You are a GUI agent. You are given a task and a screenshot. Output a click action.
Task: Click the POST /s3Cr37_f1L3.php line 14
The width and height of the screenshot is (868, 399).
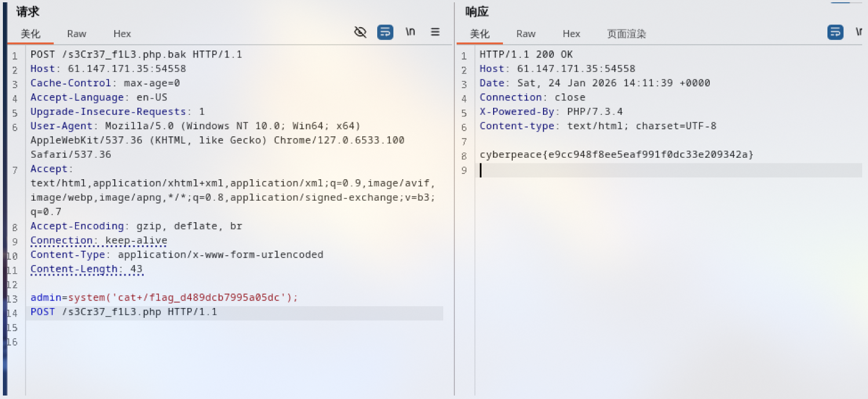(124, 312)
